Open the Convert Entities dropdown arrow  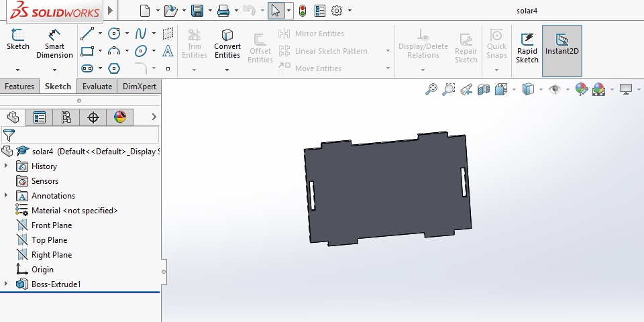(227, 70)
